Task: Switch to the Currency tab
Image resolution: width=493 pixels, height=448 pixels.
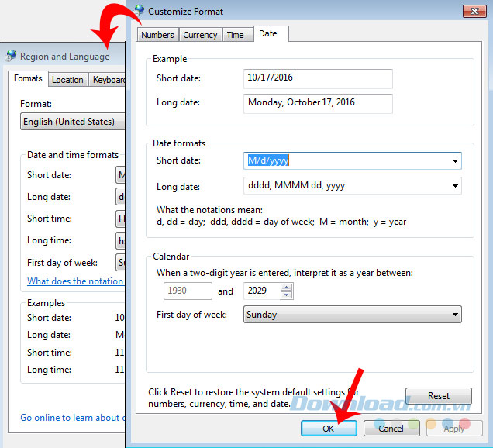Action: tap(200, 35)
